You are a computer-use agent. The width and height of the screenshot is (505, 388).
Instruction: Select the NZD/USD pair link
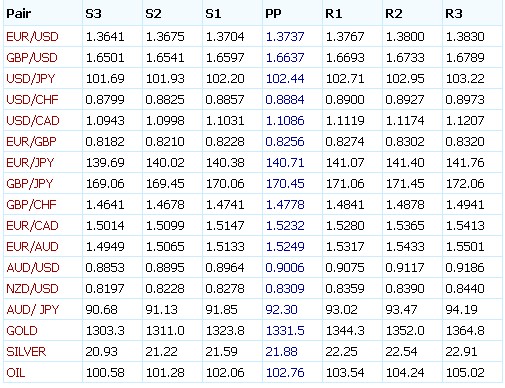[32, 289]
